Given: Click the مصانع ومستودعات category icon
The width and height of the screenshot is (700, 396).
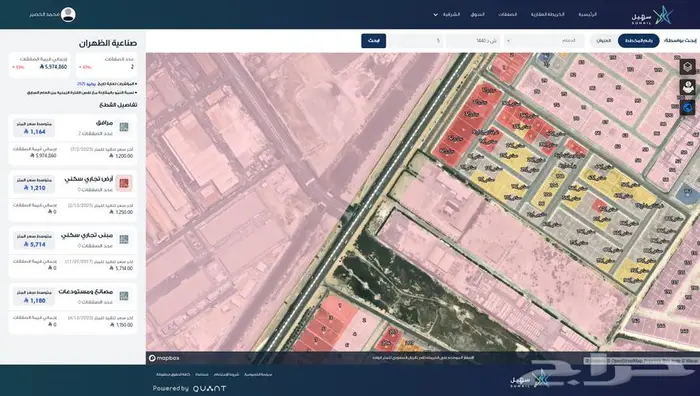Looking at the screenshot, I should tap(124, 296).
